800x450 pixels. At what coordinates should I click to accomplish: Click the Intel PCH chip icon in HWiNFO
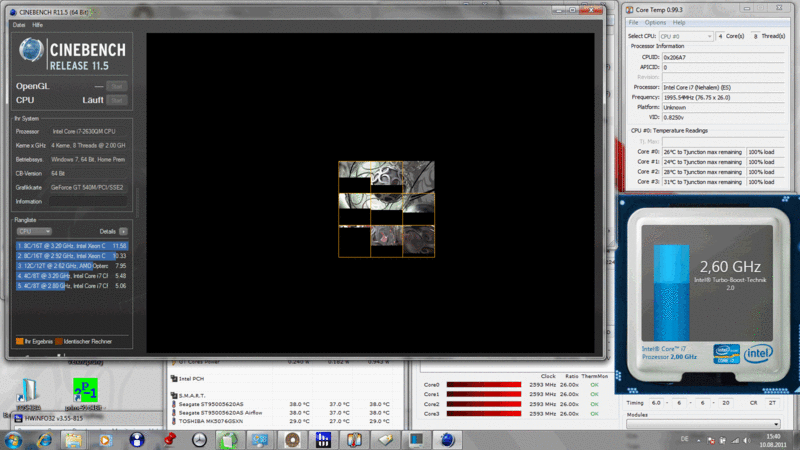coord(173,379)
